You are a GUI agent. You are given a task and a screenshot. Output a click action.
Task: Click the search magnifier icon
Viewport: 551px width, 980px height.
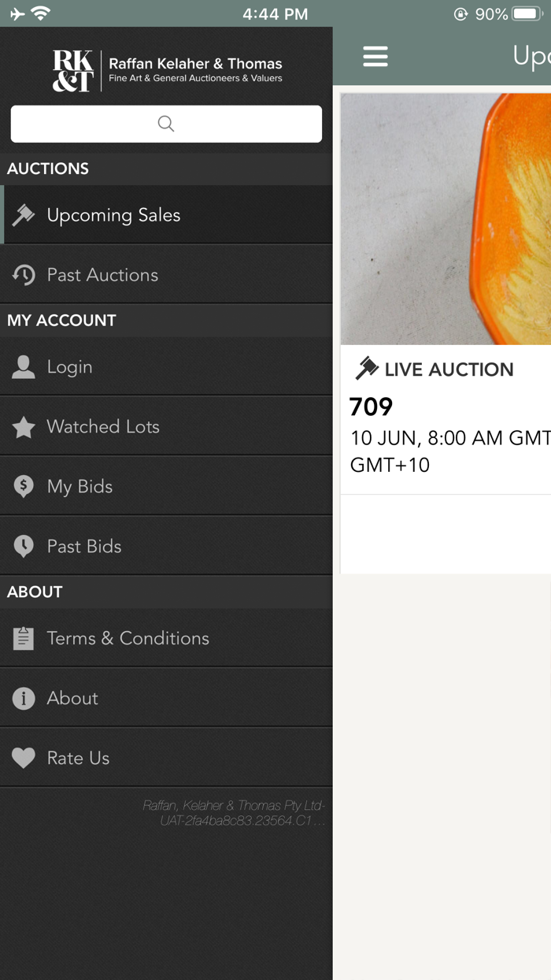[165, 124]
